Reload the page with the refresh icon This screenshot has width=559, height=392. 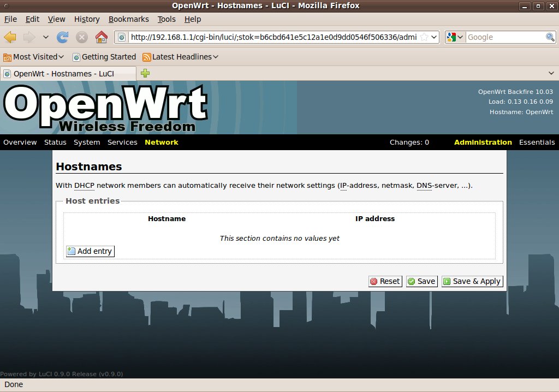click(x=63, y=37)
